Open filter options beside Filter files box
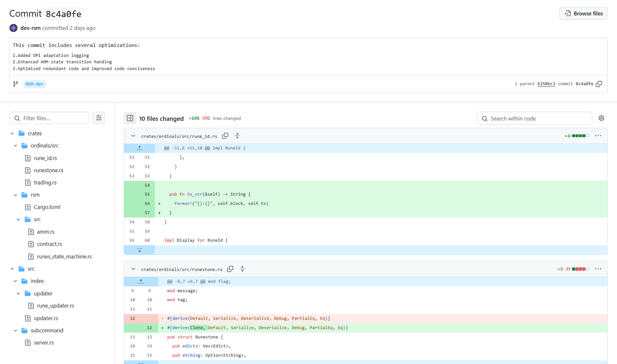 tap(99, 118)
